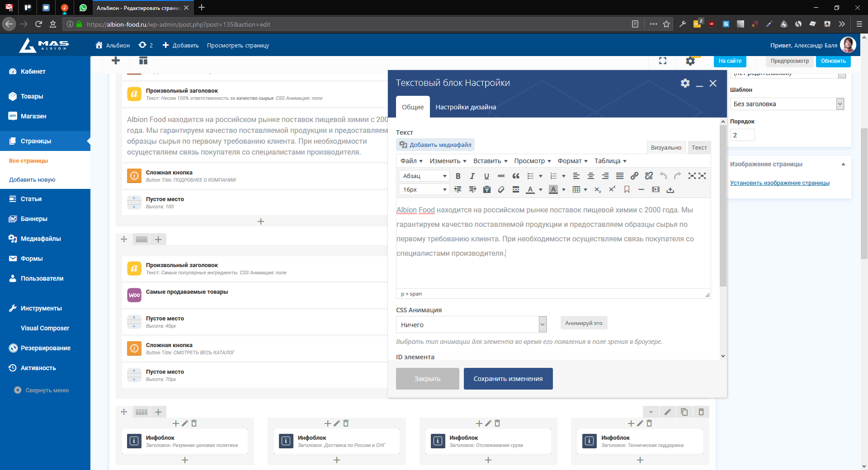This screenshot has width=868, height=470.
Task: Open the text color picker arrow
Action: click(x=541, y=190)
